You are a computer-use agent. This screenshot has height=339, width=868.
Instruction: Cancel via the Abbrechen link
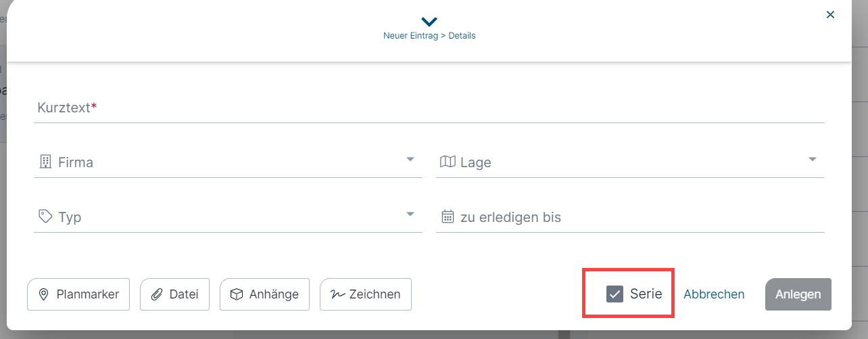coord(714,294)
